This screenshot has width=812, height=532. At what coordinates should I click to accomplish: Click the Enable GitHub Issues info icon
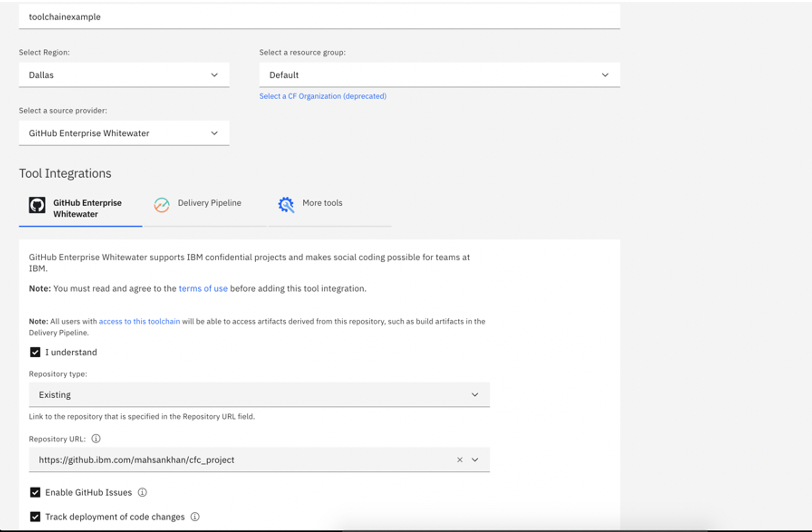point(142,492)
